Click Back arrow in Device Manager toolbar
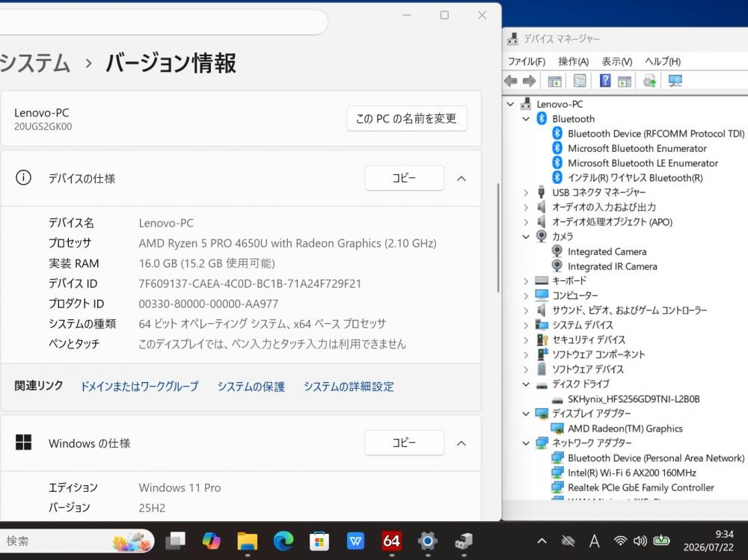The image size is (748, 560). tap(511, 81)
